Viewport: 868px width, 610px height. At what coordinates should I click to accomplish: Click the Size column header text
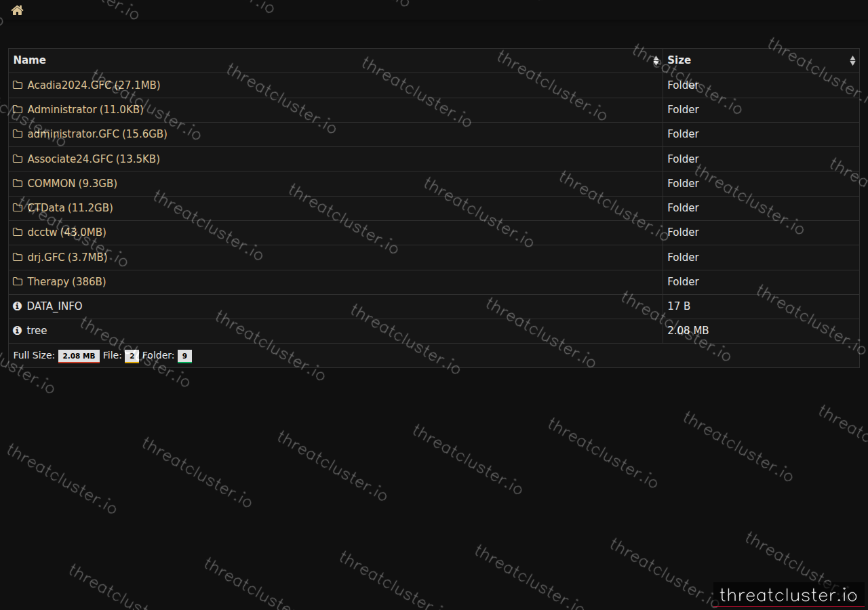[x=679, y=60]
